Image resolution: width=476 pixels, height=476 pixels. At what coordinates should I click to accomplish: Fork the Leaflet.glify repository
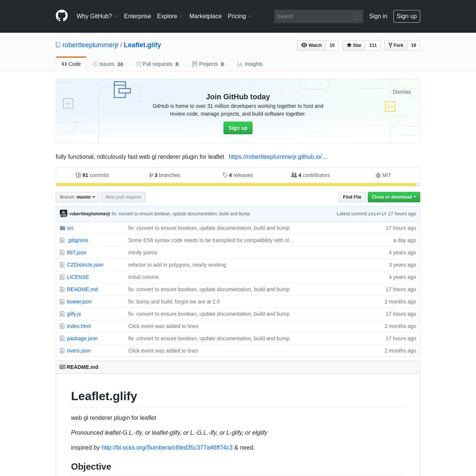coord(396,45)
